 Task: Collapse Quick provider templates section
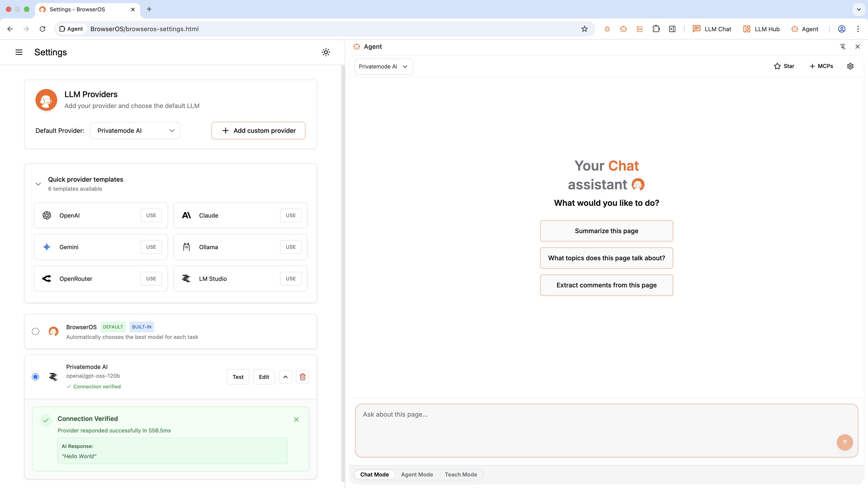(x=38, y=184)
